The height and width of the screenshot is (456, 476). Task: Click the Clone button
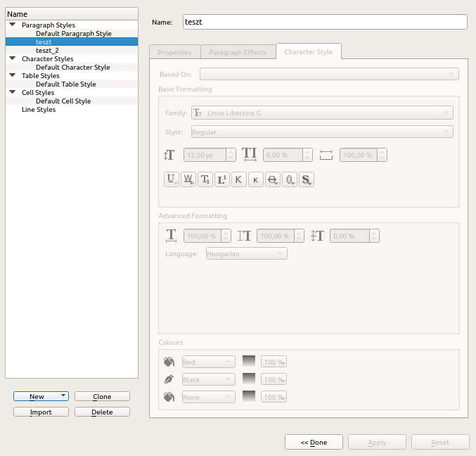[102, 397]
